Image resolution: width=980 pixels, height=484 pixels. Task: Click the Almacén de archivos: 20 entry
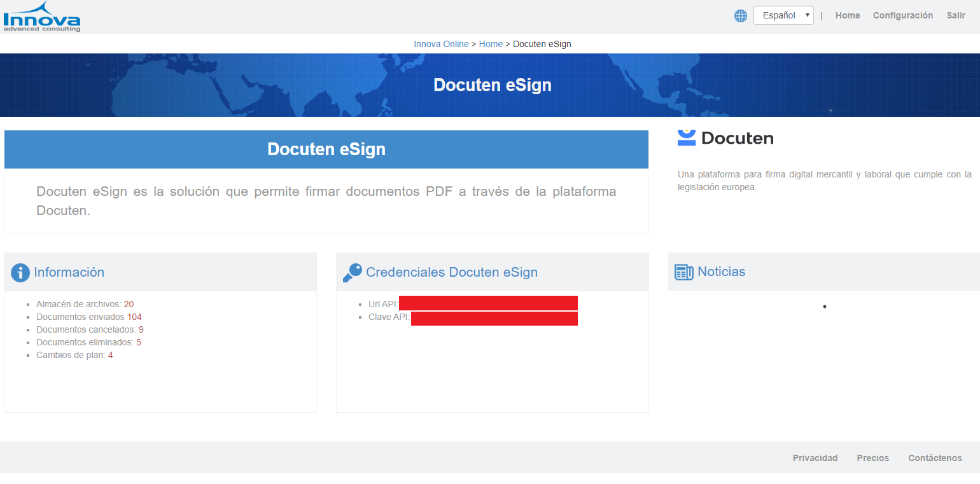(85, 304)
